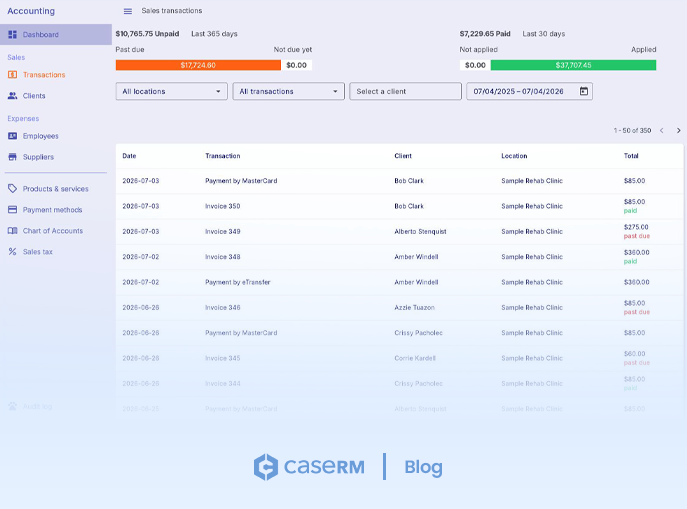Image resolution: width=687 pixels, height=509 pixels.
Task: Open Sales tax in the sidebar
Action: (56, 251)
